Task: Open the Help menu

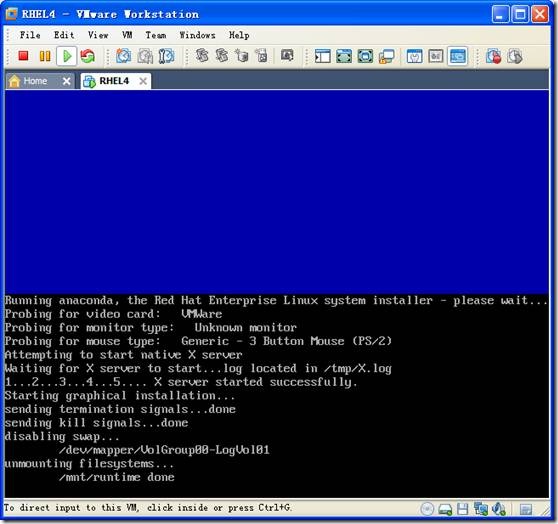Action: pyautogui.click(x=239, y=35)
